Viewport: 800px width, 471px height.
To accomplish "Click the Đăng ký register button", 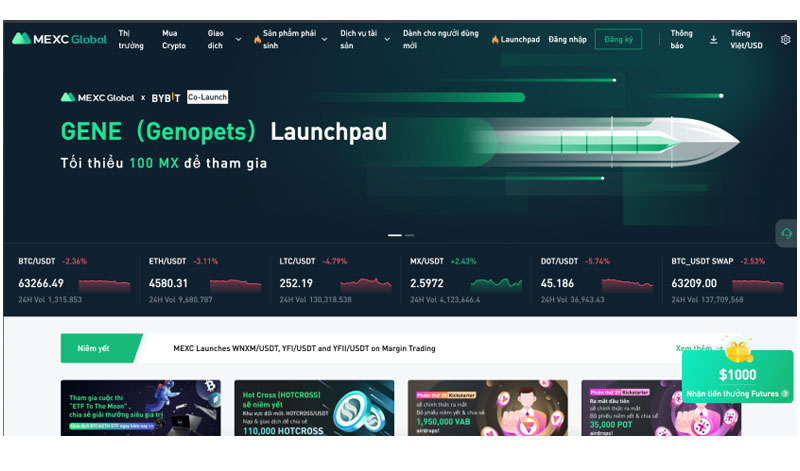I will [618, 39].
